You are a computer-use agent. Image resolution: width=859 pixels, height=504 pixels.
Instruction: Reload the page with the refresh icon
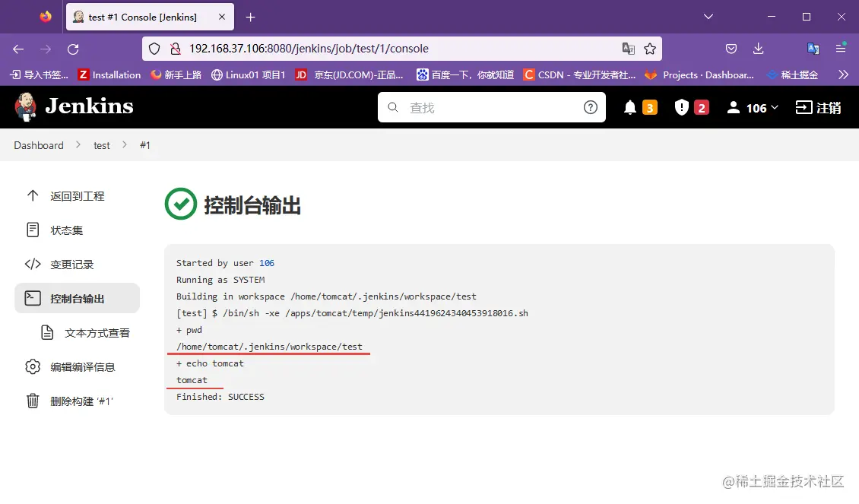click(73, 48)
